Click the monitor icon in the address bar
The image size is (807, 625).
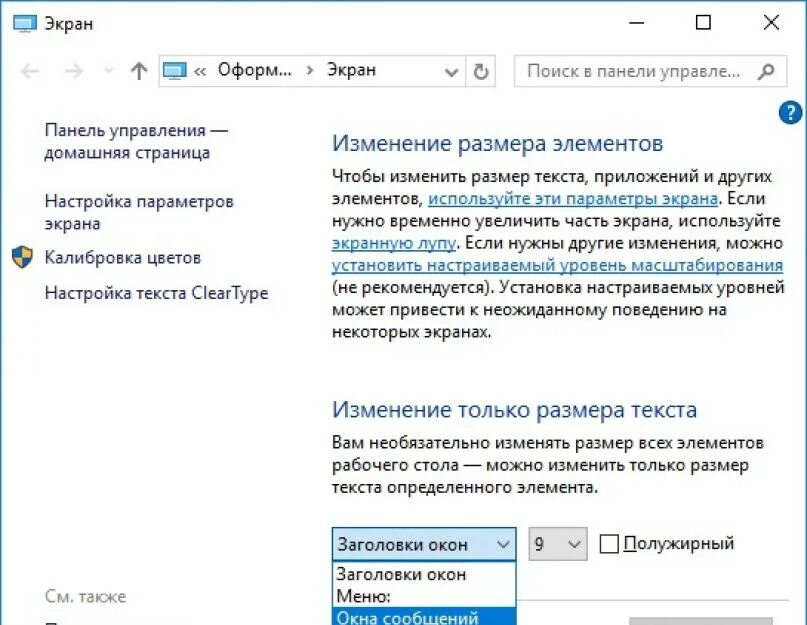174,71
